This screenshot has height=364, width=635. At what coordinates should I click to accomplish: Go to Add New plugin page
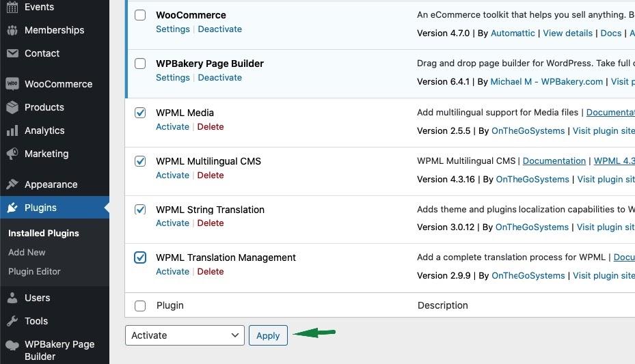[27, 252]
